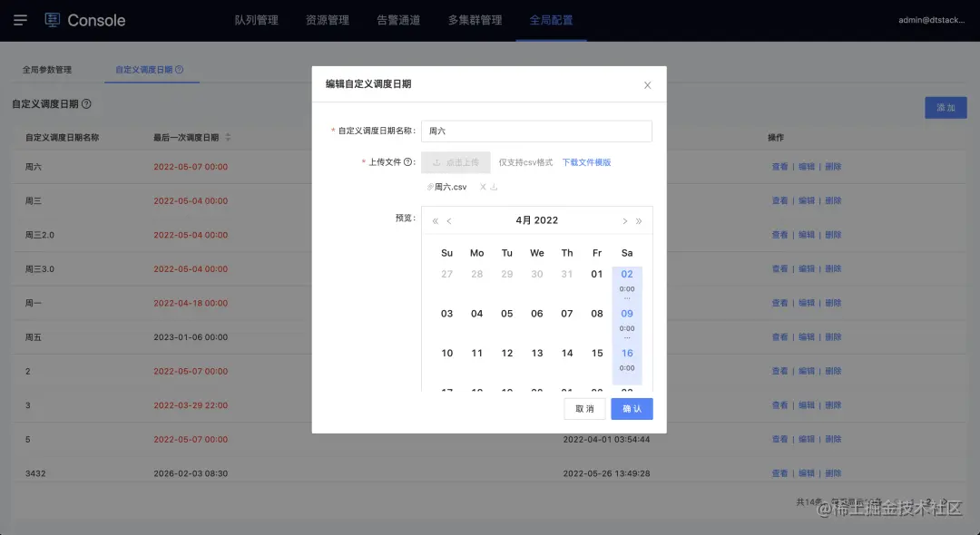Click the upload file help icon

click(x=408, y=161)
